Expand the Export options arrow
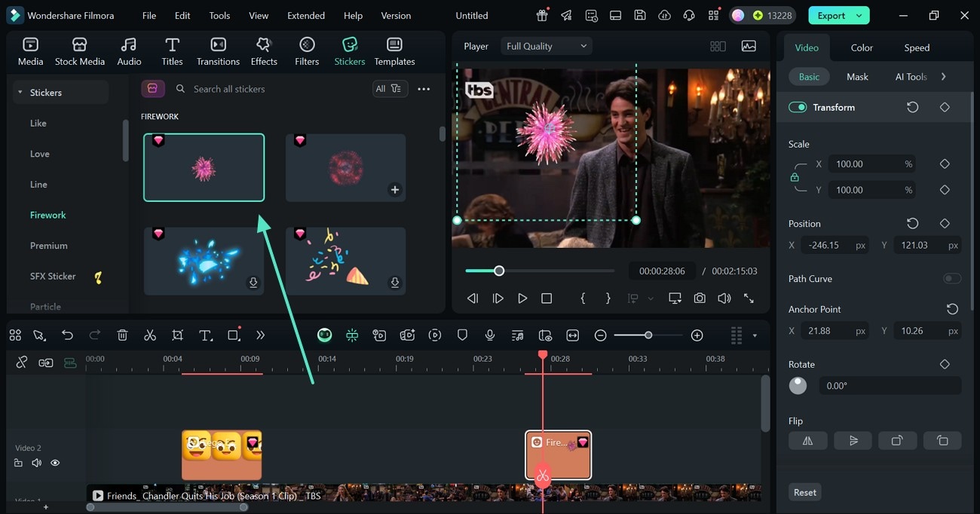The width and height of the screenshot is (980, 514). tap(859, 15)
